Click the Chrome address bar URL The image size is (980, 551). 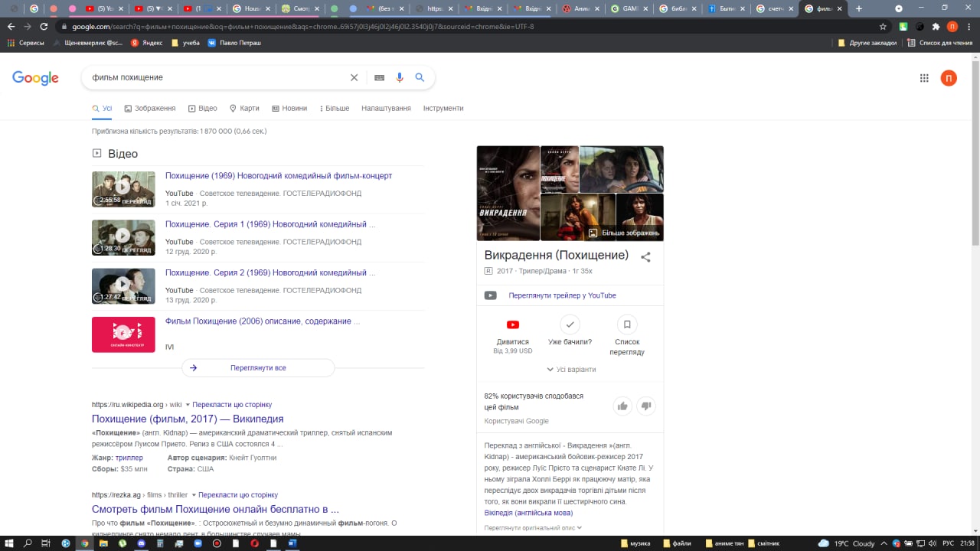302,26
